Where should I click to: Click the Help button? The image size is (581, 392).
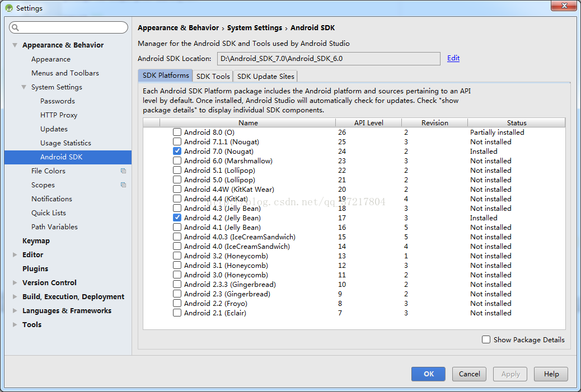click(551, 374)
